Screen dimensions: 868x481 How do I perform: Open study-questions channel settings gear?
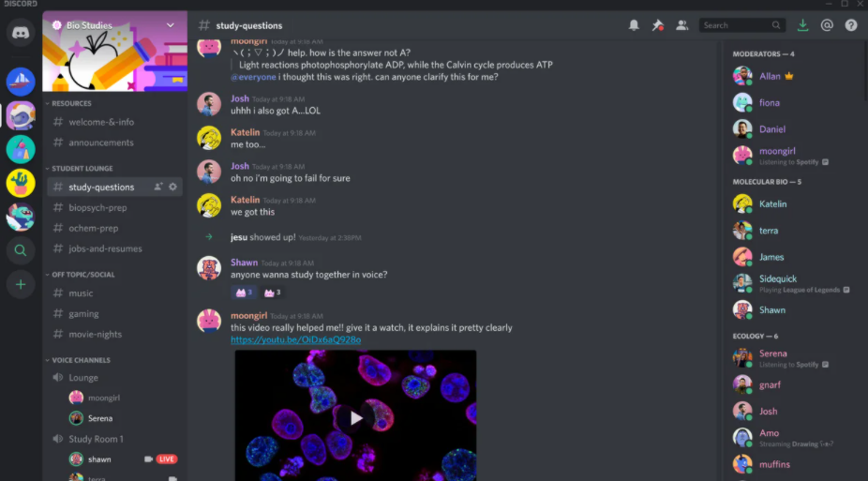click(172, 188)
